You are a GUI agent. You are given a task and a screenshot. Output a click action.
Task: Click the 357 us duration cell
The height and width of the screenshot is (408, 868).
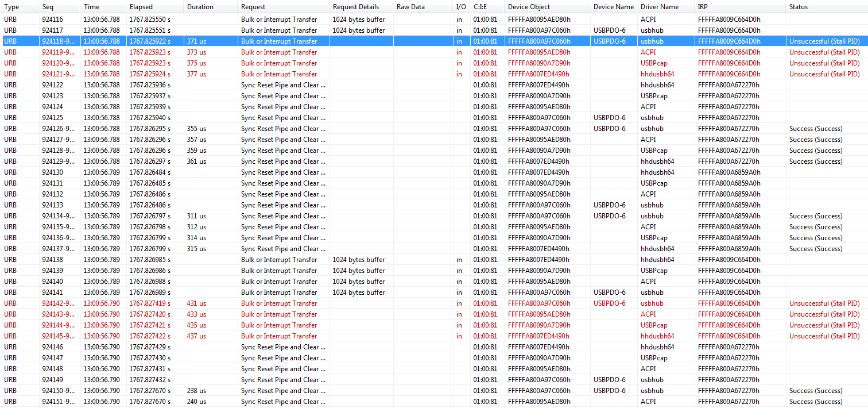tap(211, 140)
